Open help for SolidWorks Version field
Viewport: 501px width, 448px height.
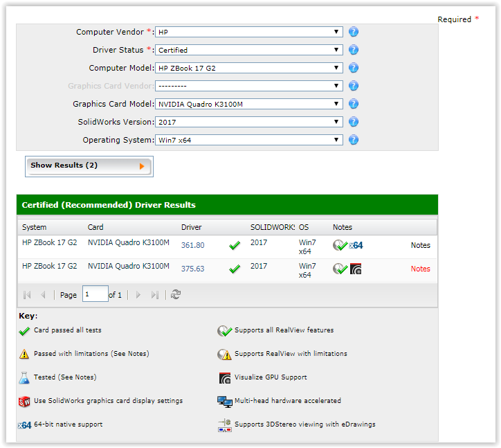coord(354,122)
